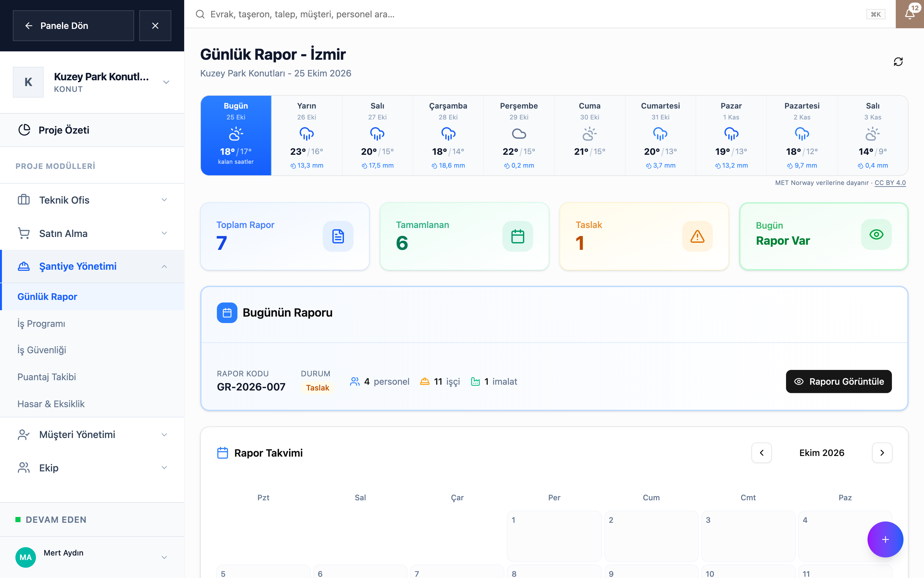Click the Satın Alma cart icon

pyautogui.click(x=24, y=233)
